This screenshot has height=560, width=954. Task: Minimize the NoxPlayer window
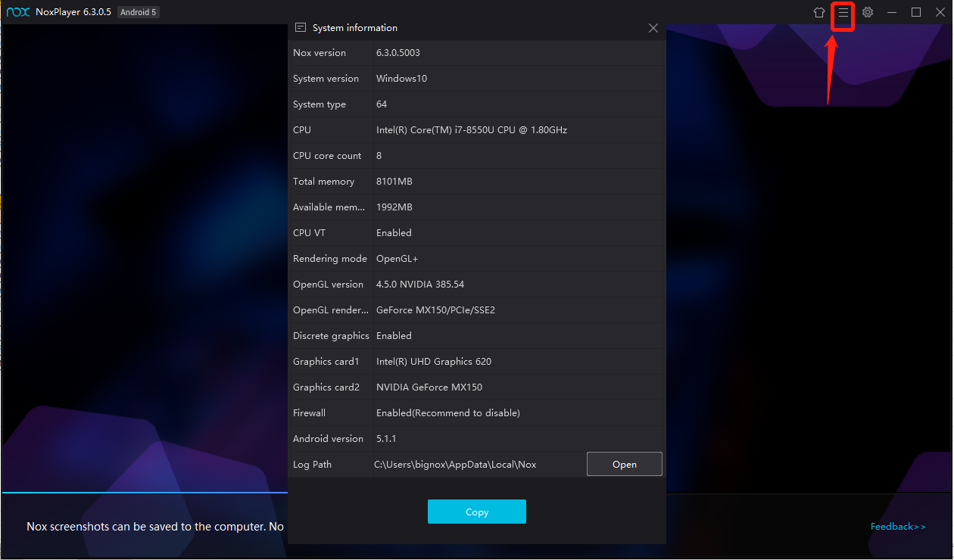point(892,13)
